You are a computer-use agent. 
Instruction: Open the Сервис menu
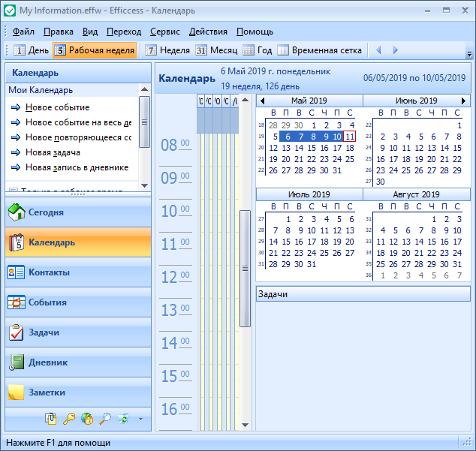pos(164,32)
